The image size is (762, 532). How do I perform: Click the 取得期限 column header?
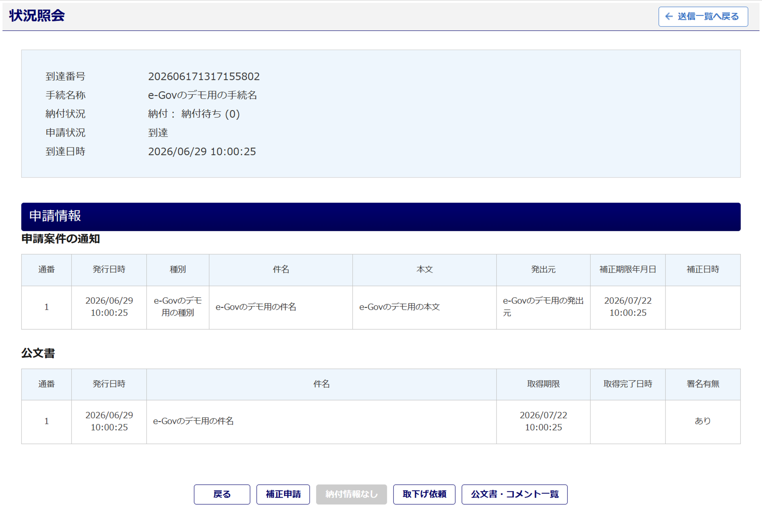(543, 384)
